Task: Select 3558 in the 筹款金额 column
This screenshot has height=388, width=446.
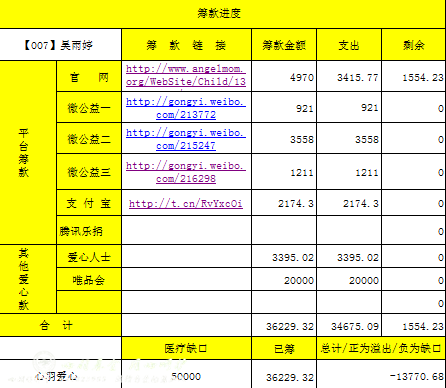Action: pos(284,138)
